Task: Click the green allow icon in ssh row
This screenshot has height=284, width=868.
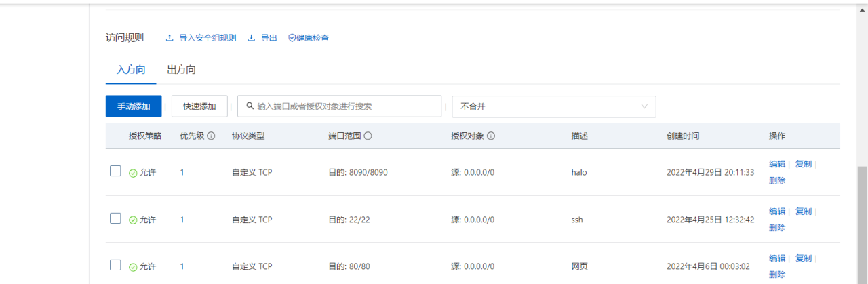Action: point(133,220)
